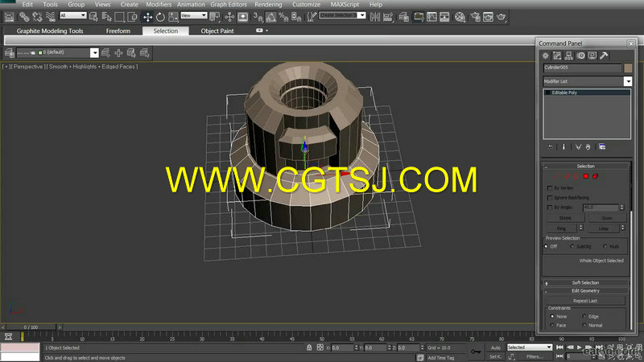
Task: Click the object color swatch beside Cylinder005
Action: tap(628, 68)
